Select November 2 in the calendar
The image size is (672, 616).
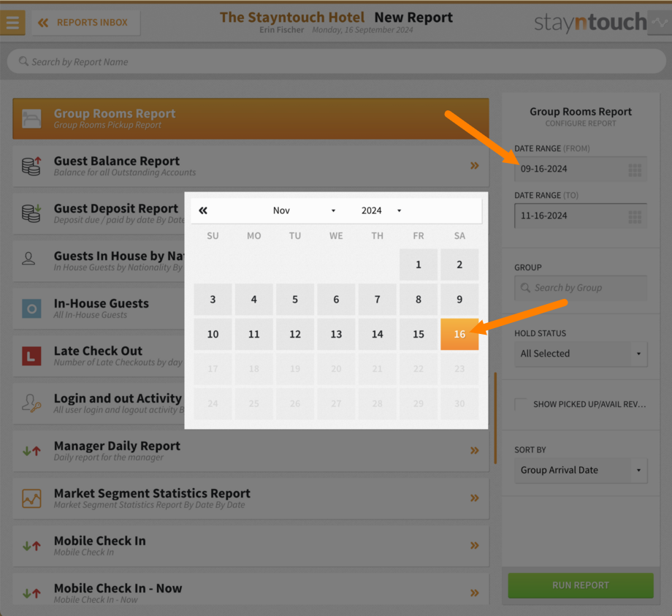(x=459, y=265)
